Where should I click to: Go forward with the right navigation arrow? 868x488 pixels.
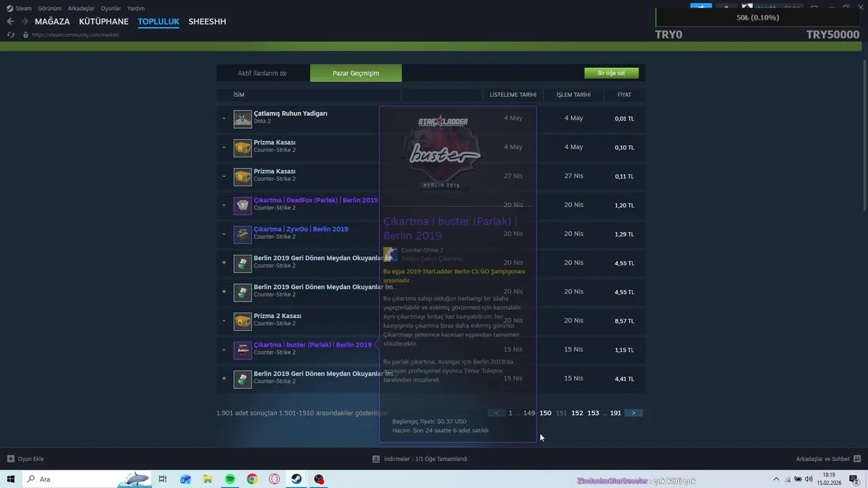[x=24, y=22]
